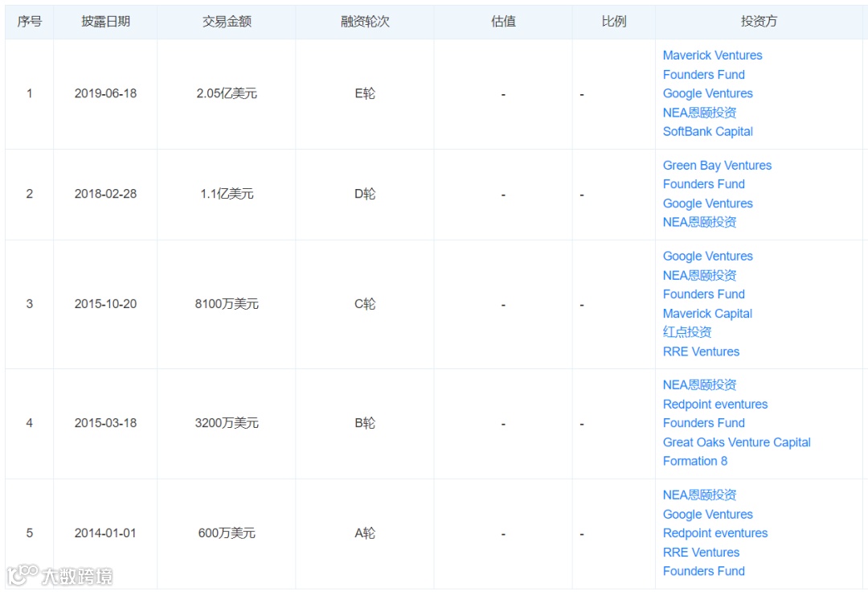Open Founders Fund link in D轮 row
The height and width of the screenshot is (592, 868).
click(x=703, y=184)
